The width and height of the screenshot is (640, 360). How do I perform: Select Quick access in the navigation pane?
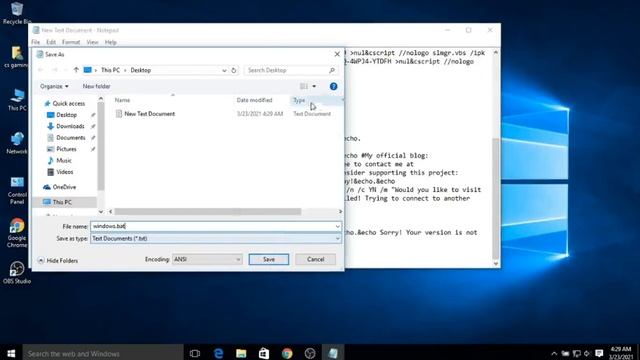click(x=64, y=103)
